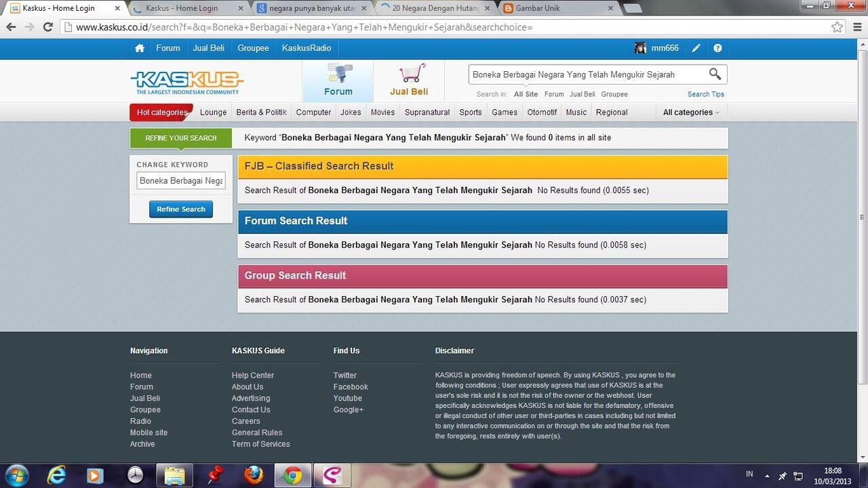Click the red pushpin taskbar icon

click(216, 474)
